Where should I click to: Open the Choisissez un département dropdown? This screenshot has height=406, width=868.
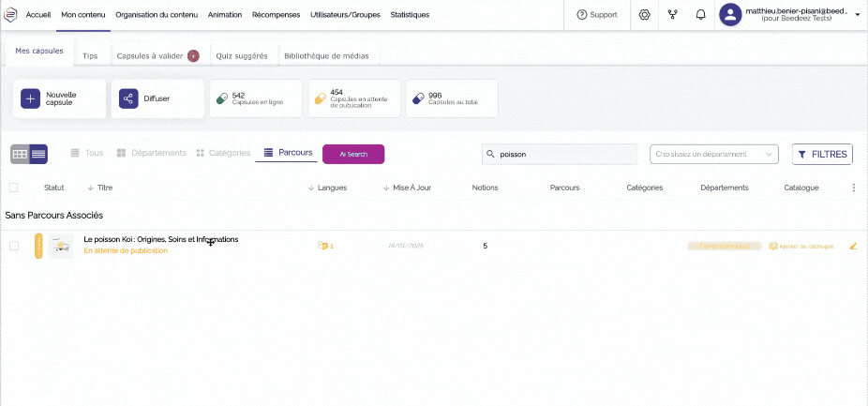714,154
